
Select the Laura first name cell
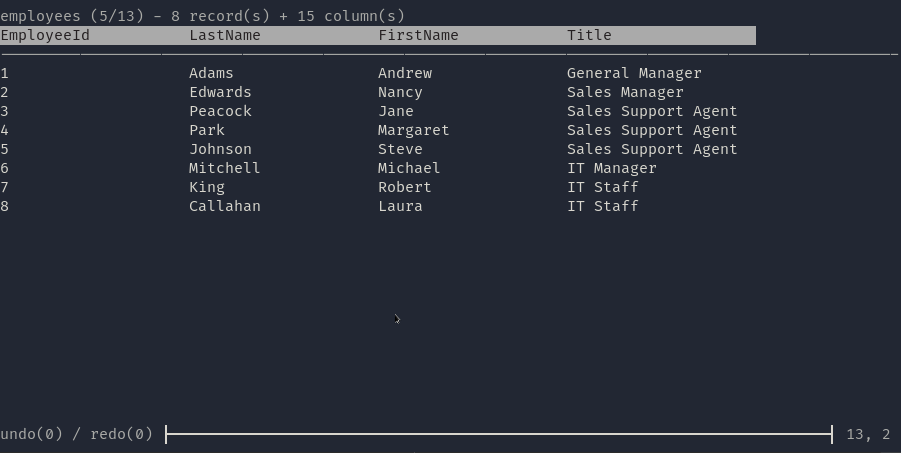[400, 206]
